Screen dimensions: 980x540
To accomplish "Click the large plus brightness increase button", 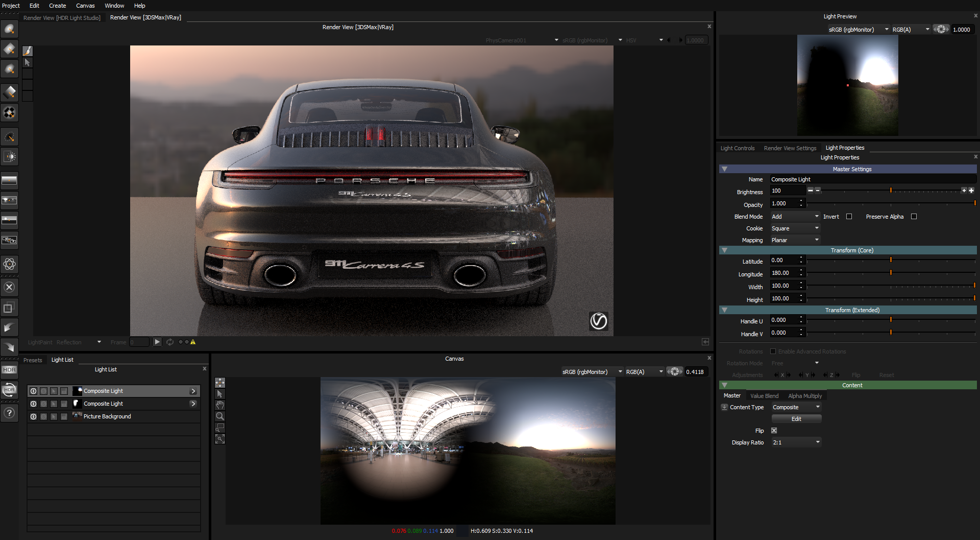I will pos(971,191).
